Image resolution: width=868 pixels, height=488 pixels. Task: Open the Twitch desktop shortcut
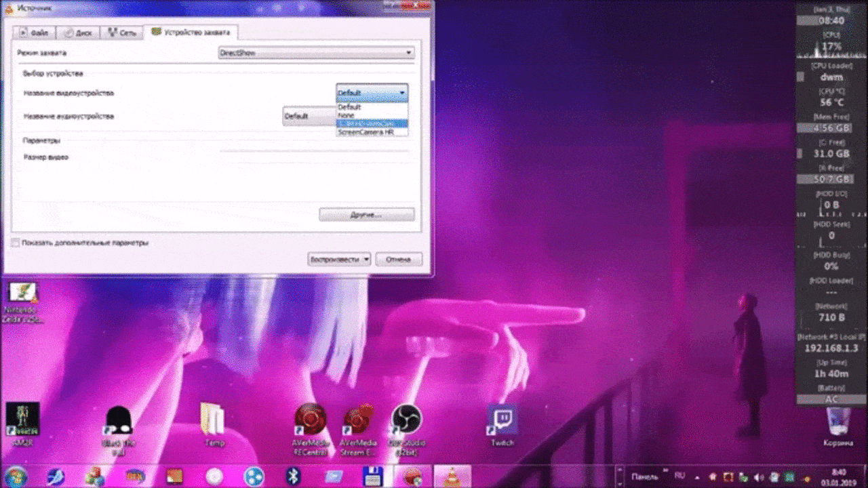502,426
